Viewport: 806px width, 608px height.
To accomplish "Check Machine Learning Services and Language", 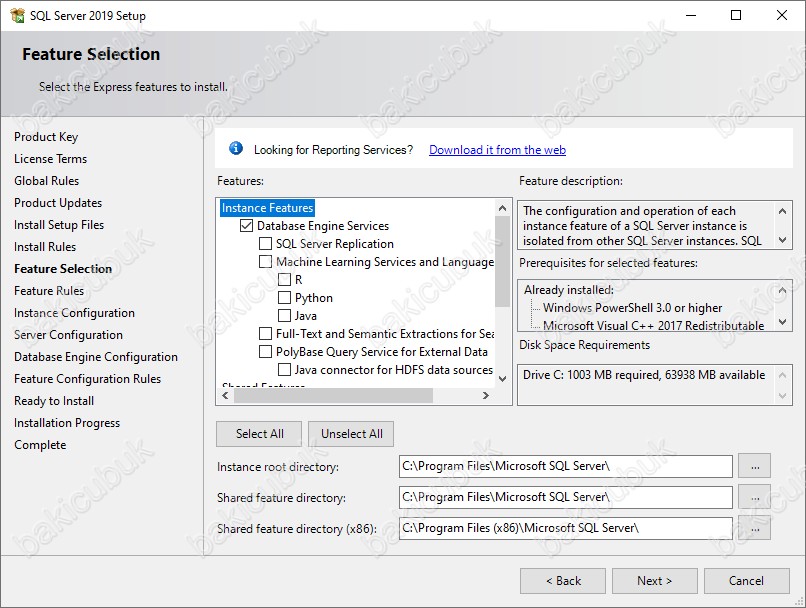I will [265, 262].
